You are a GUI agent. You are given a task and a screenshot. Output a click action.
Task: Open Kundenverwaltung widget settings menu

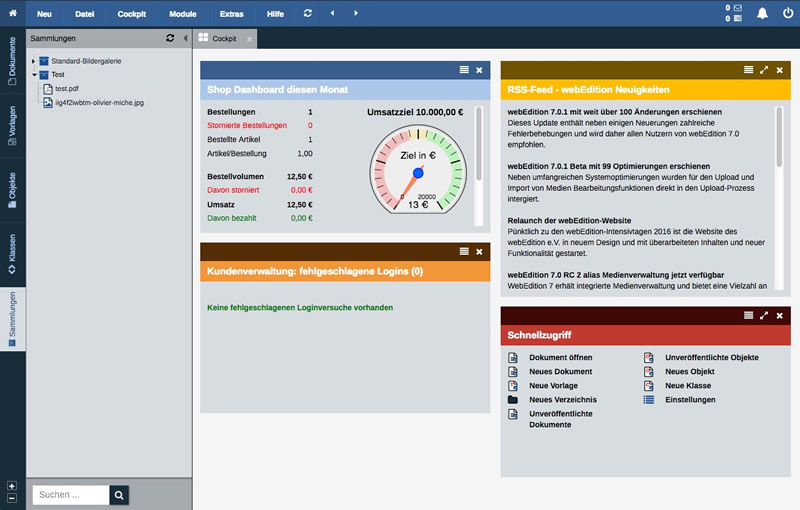[464, 251]
